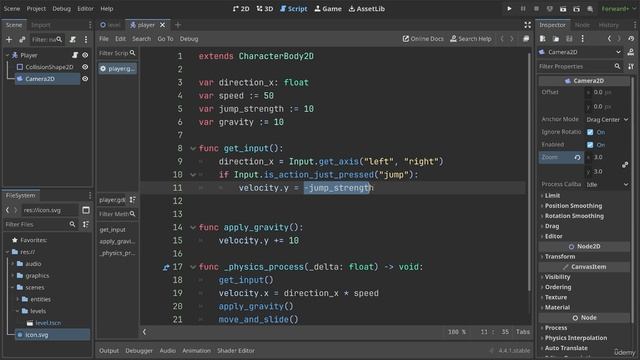
Task: Open Shader Editor bottom panel
Action: point(236,351)
